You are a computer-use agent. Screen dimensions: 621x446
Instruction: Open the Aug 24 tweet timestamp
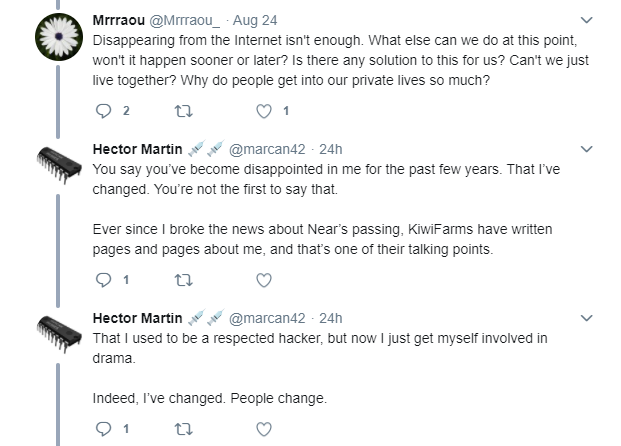click(255, 20)
